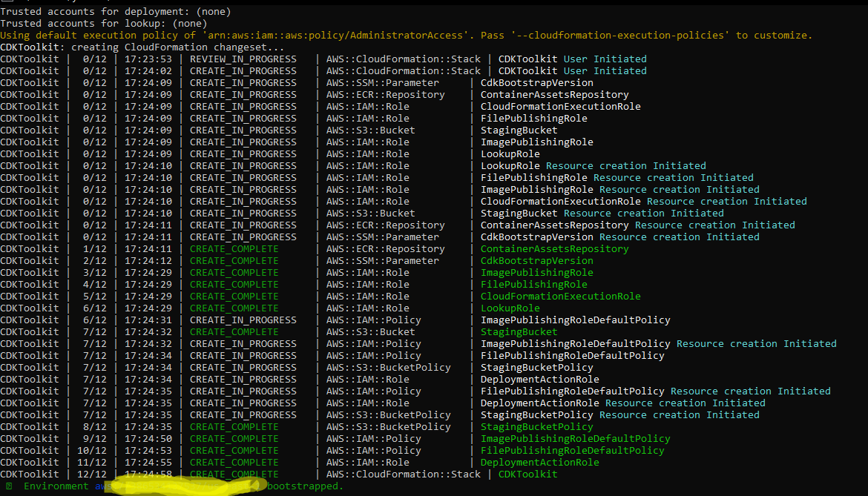Click the progress counter 3/12
This screenshot has height=496, width=868.
click(x=95, y=273)
